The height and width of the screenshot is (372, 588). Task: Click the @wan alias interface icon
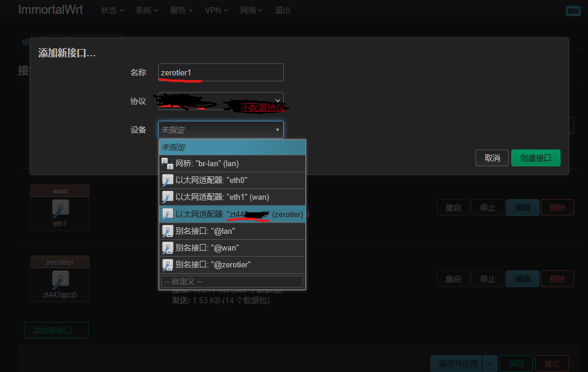tap(167, 248)
